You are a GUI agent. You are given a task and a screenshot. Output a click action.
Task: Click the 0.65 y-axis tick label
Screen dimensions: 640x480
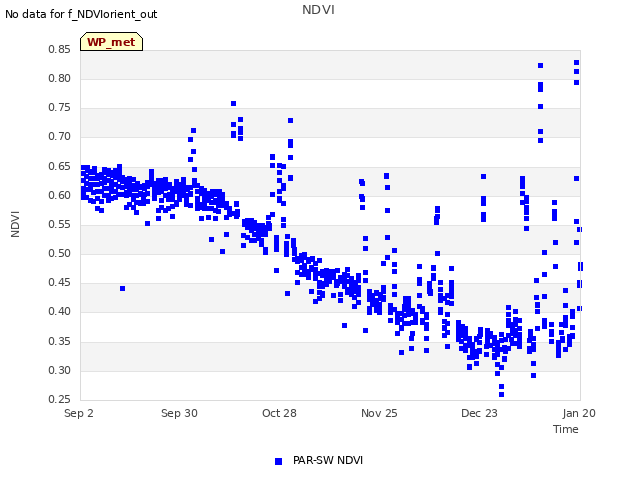[x=60, y=166]
